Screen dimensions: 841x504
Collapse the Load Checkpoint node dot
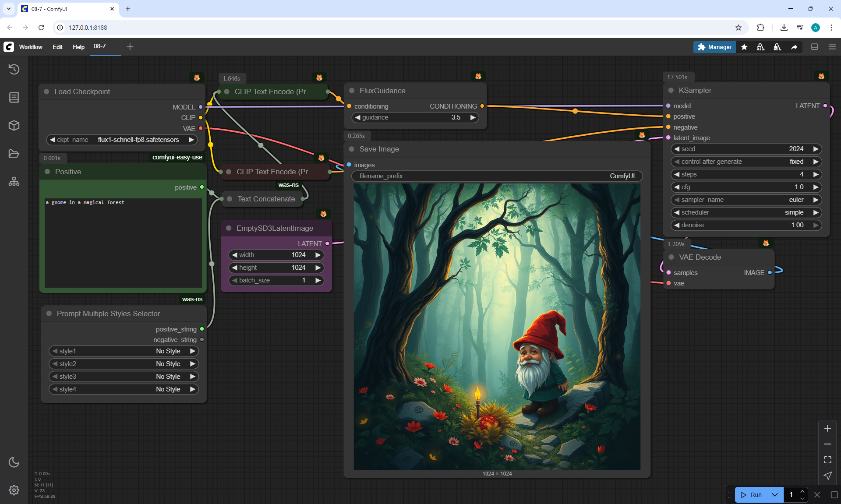(46, 92)
